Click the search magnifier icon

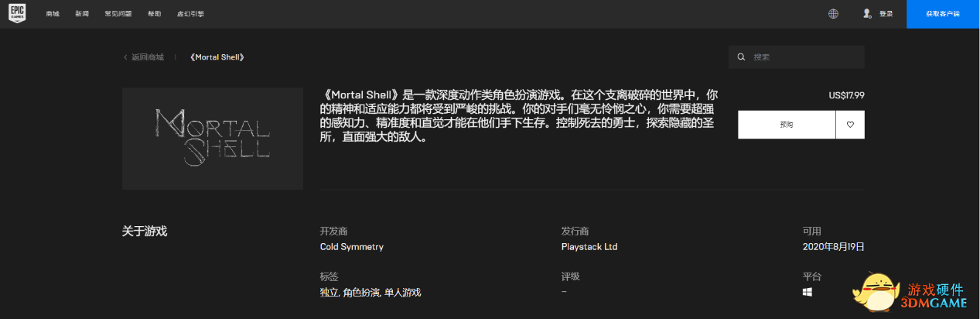[x=741, y=57]
